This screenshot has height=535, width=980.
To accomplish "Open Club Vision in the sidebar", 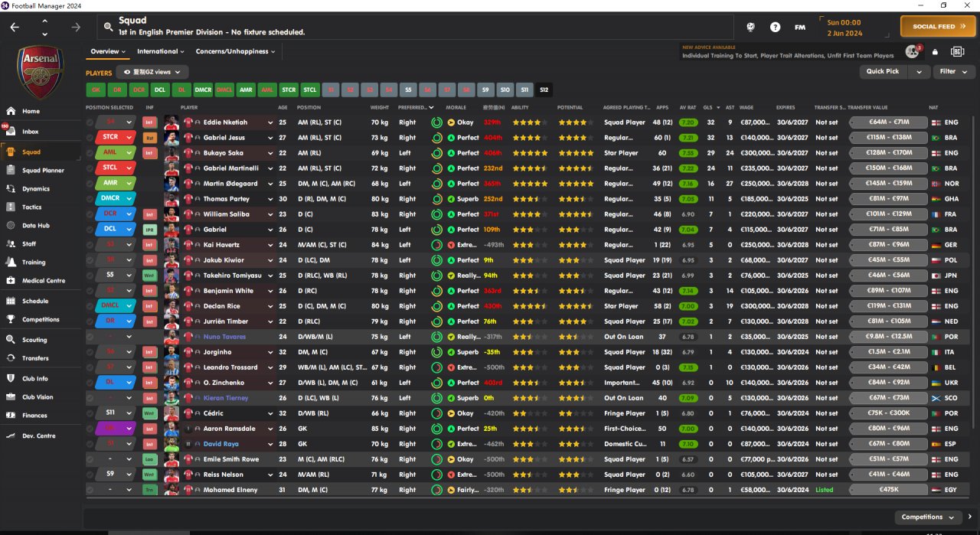I will pos(42,396).
